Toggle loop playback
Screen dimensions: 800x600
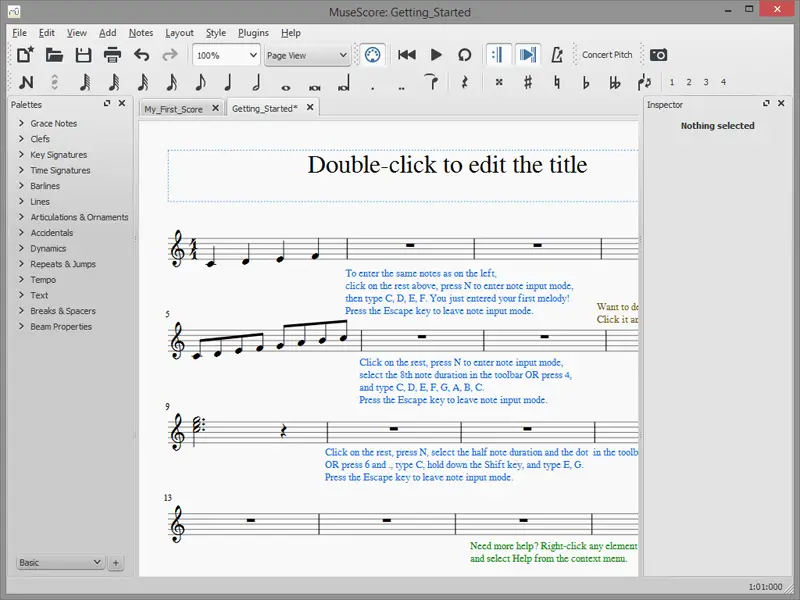pos(464,55)
